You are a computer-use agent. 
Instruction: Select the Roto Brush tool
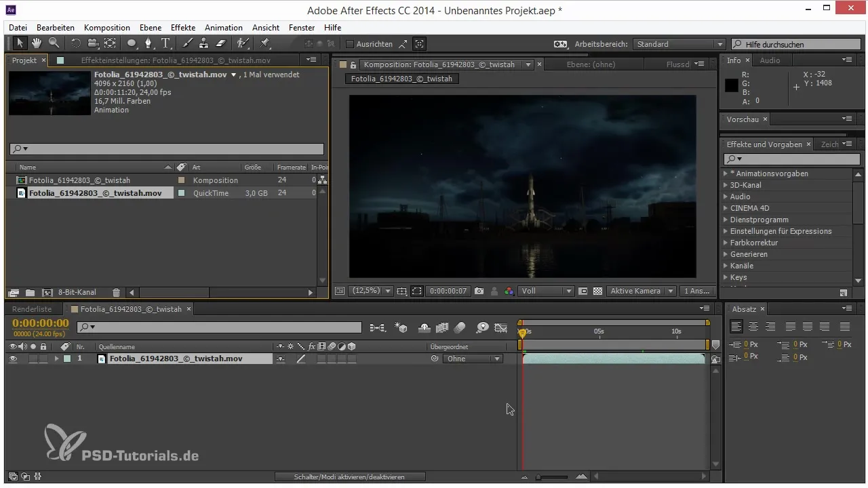click(242, 43)
